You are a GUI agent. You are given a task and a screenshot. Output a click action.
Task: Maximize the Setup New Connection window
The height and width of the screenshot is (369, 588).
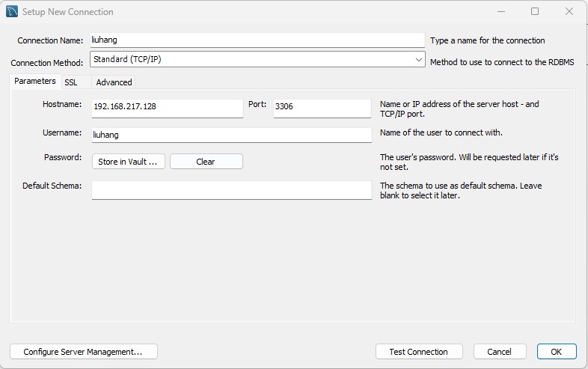click(x=535, y=12)
